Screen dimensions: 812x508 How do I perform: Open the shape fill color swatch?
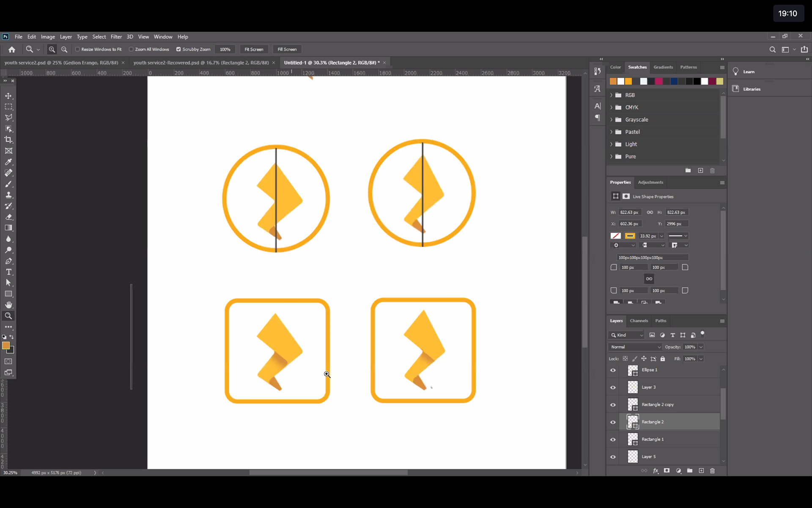pyautogui.click(x=616, y=236)
